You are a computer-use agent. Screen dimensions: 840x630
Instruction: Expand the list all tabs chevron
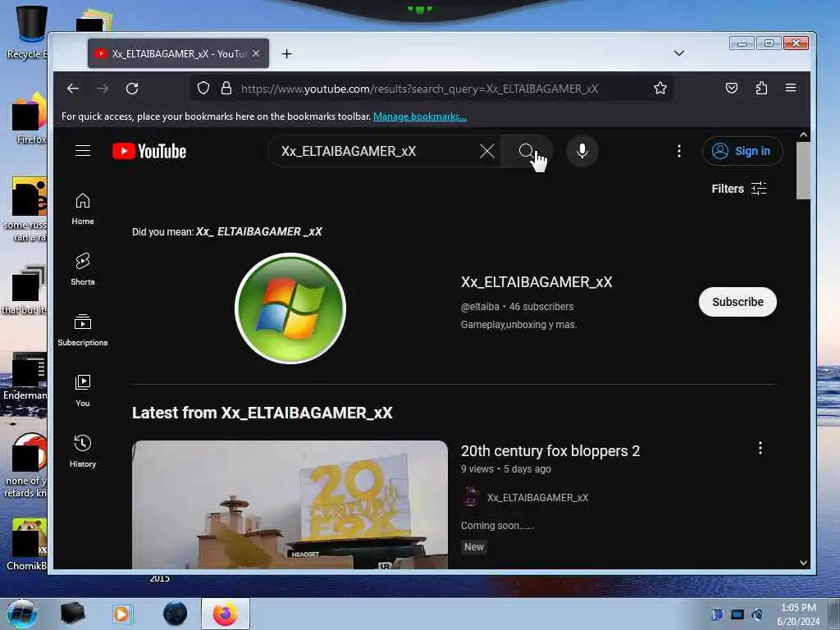point(678,53)
